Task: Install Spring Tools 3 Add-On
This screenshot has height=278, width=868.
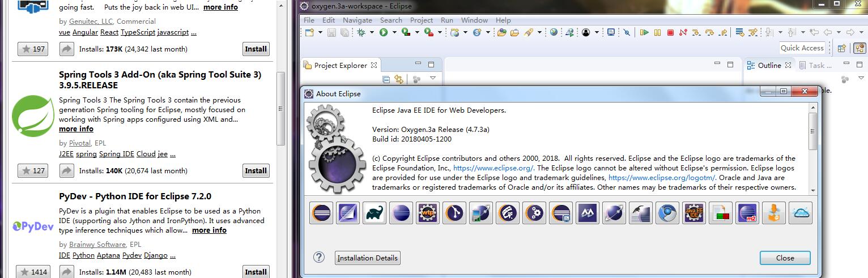Action: click(256, 170)
